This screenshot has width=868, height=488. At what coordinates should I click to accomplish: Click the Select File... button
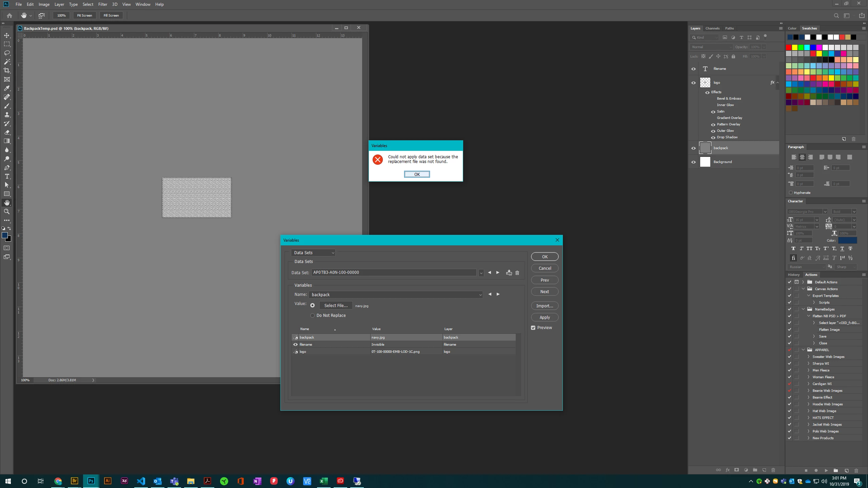coord(336,305)
